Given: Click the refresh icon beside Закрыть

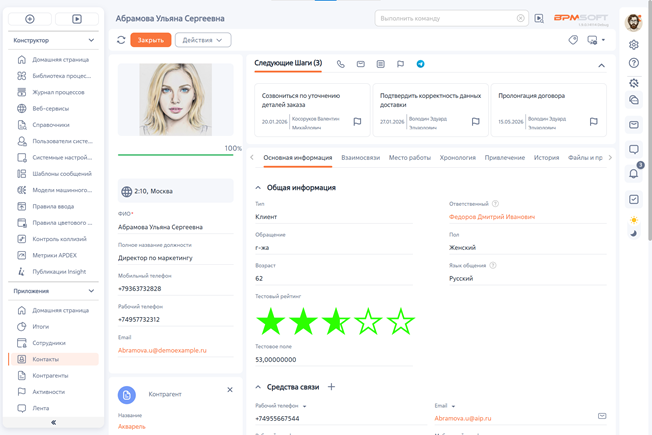Looking at the screenshot, I should pos(121,40).
